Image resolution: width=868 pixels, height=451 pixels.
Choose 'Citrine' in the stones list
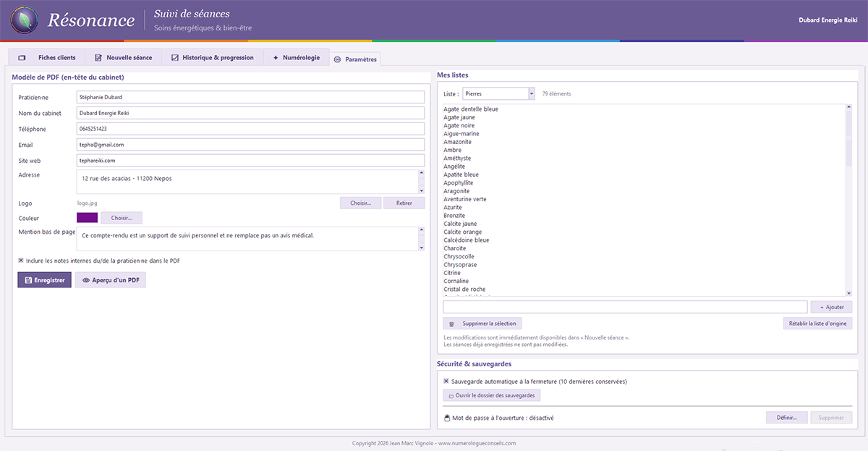click(x=453, y=273)
